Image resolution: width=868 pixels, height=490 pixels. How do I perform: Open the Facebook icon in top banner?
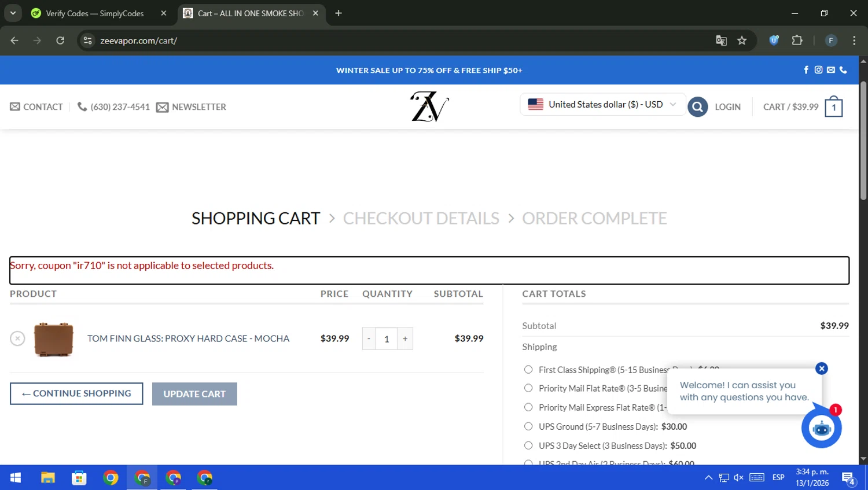806,70
